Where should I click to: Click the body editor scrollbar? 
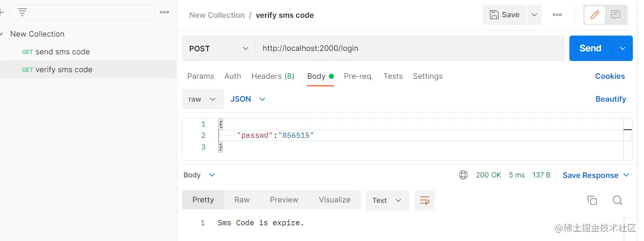[x=628, y=139]
